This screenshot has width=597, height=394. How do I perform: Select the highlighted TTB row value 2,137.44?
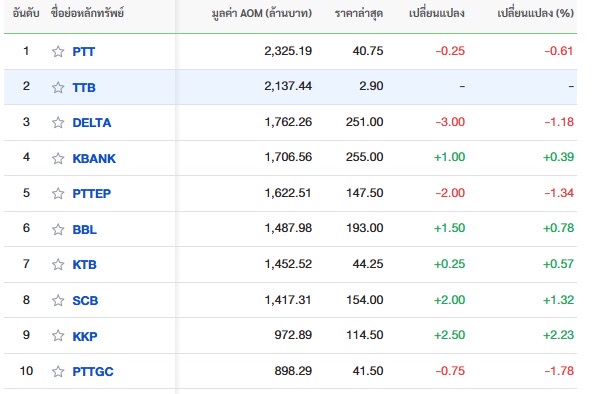[x=288, y=86]
